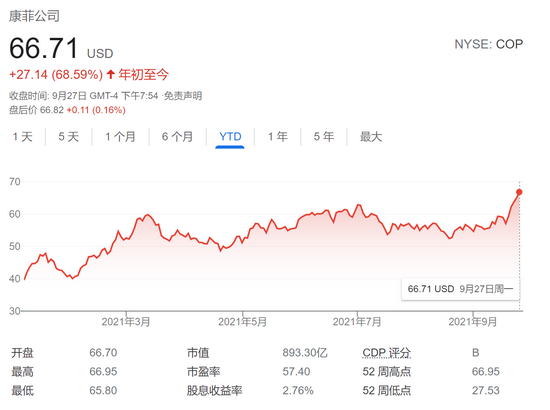This screenshot has width=550, height=410.
Task: Switch to the 6 个月 range tab
Action: (x=177, y=136)
